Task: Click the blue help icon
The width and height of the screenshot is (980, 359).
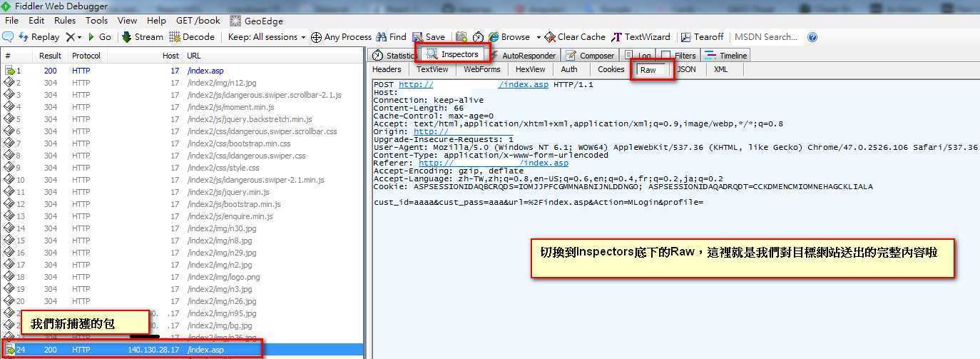Action: pyautogui.click(x=812, y=37)
